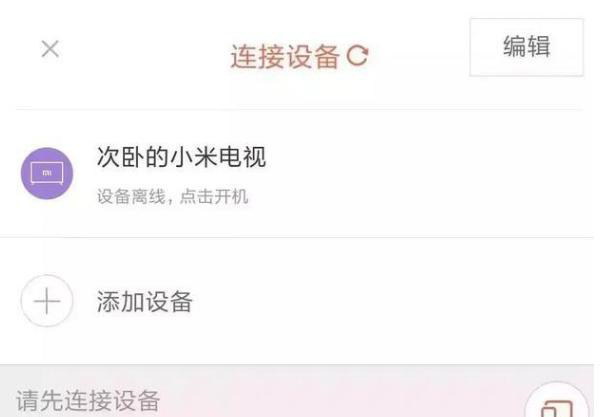
Task: Select 次卧的小米电视 device name
Action: tap(181, 157)
